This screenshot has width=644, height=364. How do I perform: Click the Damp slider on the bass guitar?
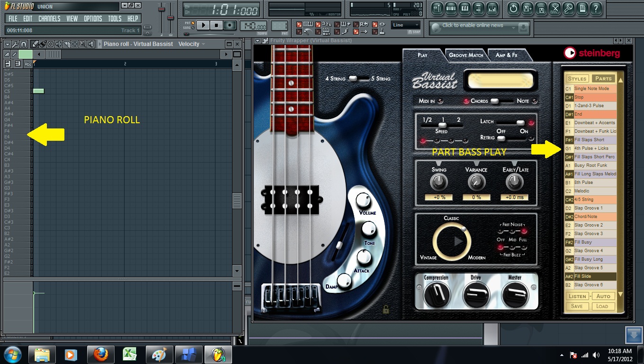pos(344,282)
